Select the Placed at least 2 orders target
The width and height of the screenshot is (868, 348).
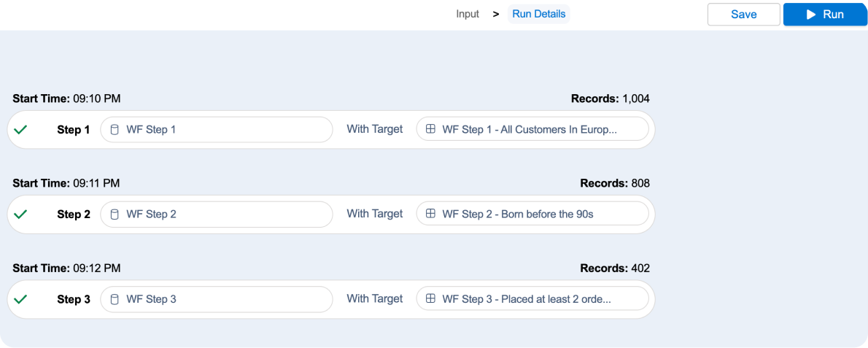coord(532,299)
